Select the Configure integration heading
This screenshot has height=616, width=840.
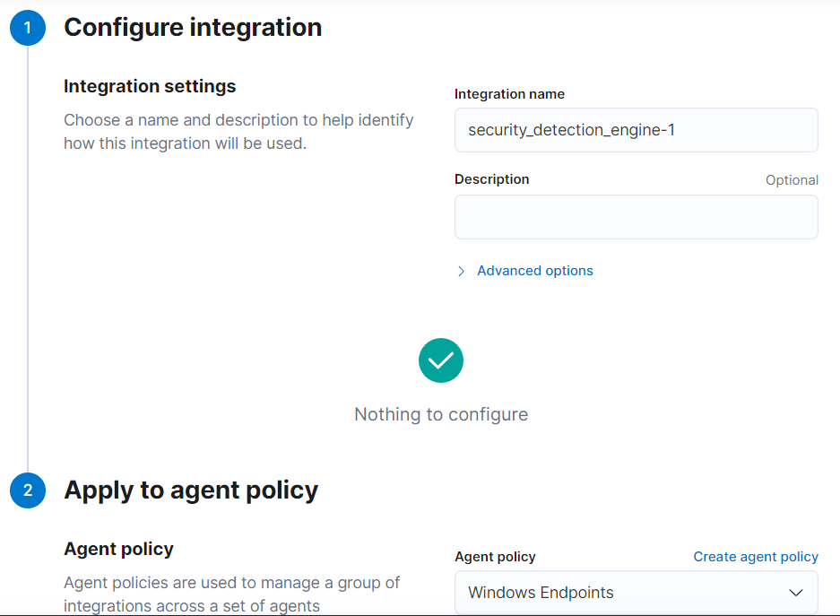(193, 28)
